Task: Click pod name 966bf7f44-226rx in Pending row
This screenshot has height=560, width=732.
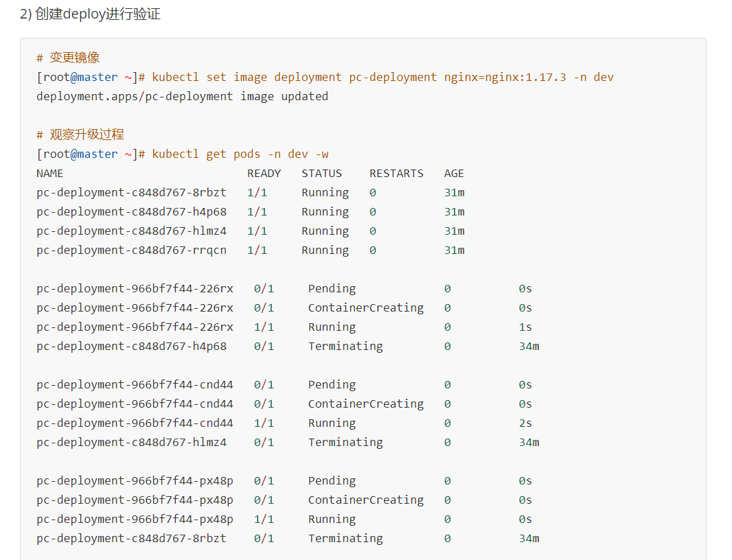Action: tap(135, 289)
